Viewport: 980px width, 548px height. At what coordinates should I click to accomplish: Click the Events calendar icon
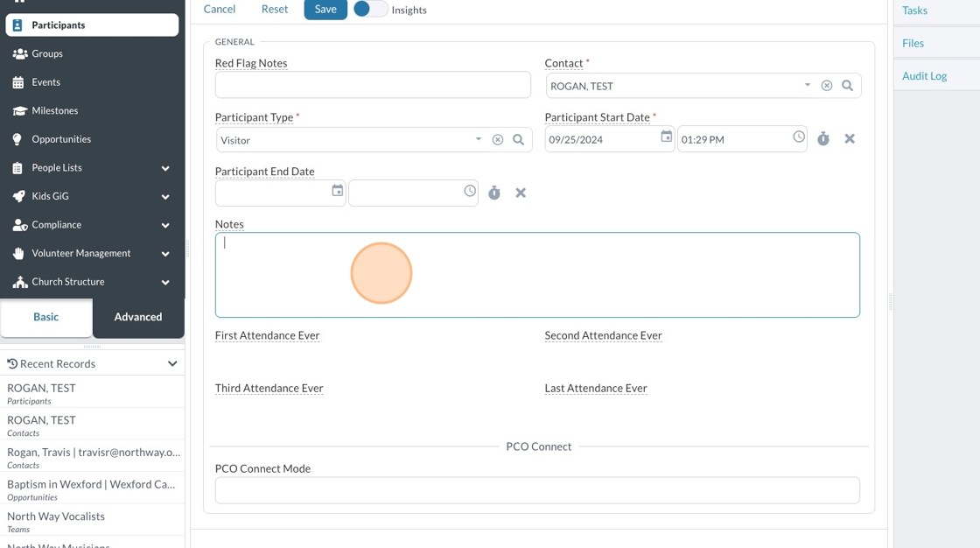[x=18, y=82]
